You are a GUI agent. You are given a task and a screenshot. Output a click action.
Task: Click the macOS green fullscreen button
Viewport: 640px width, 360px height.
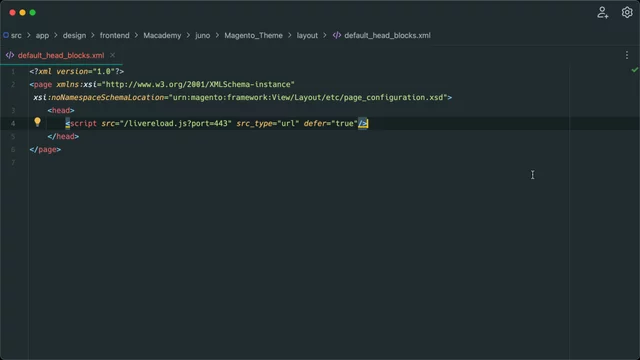(33, 13)
